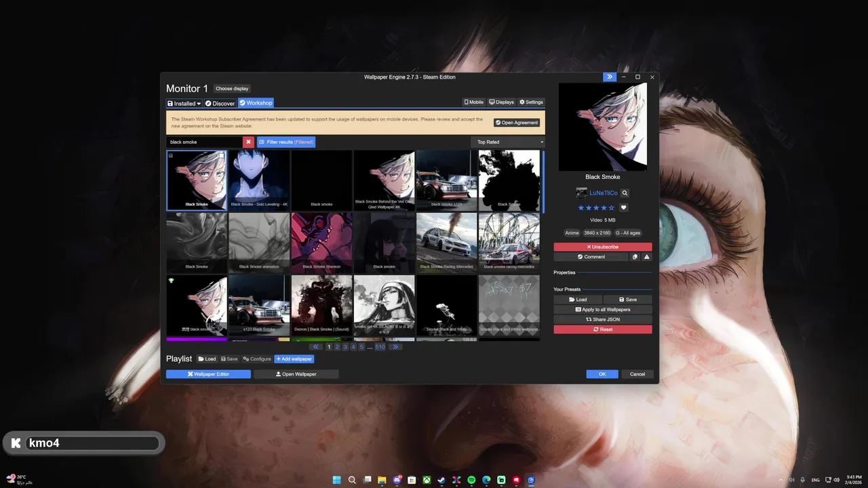Click Open Agreement button
The height and width of the screenshot is (488, 868).
(x=517, y=123)
